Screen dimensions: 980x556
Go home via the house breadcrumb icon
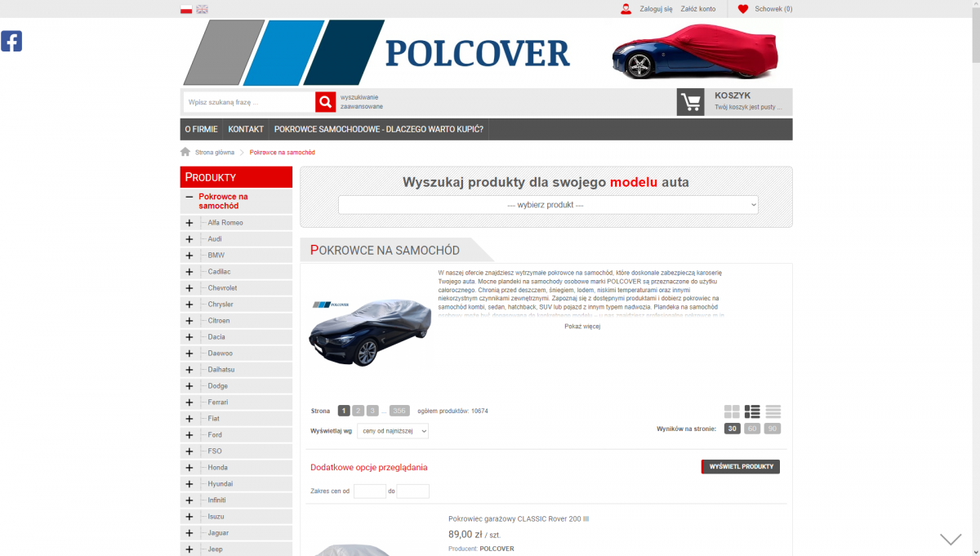[x=185, y=152]
